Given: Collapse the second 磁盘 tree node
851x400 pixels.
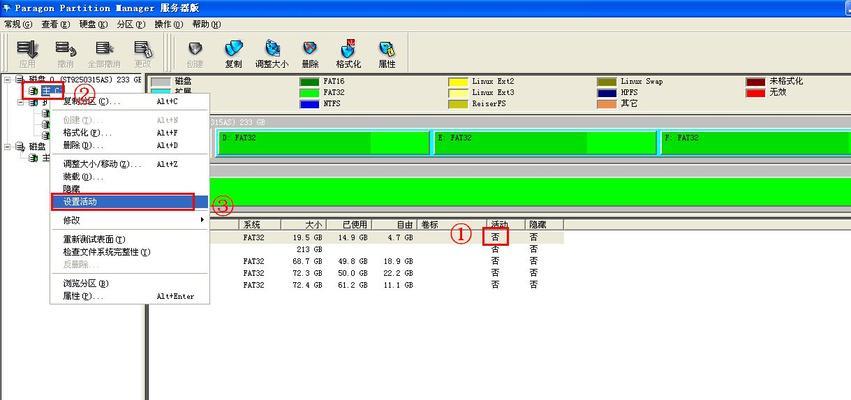Looking at the screenshot, I should click(8, 147).
